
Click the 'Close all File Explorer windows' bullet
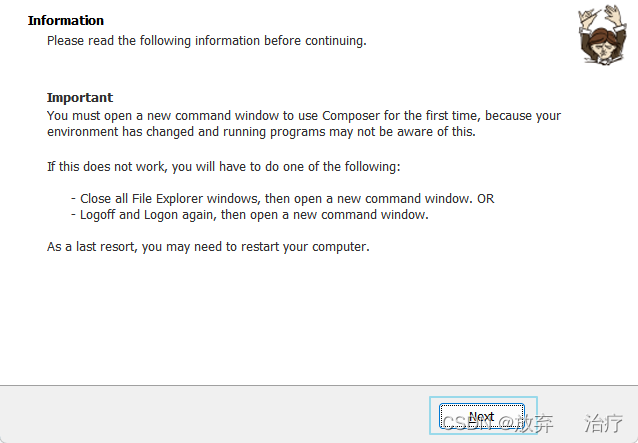[x=282, y=199]
